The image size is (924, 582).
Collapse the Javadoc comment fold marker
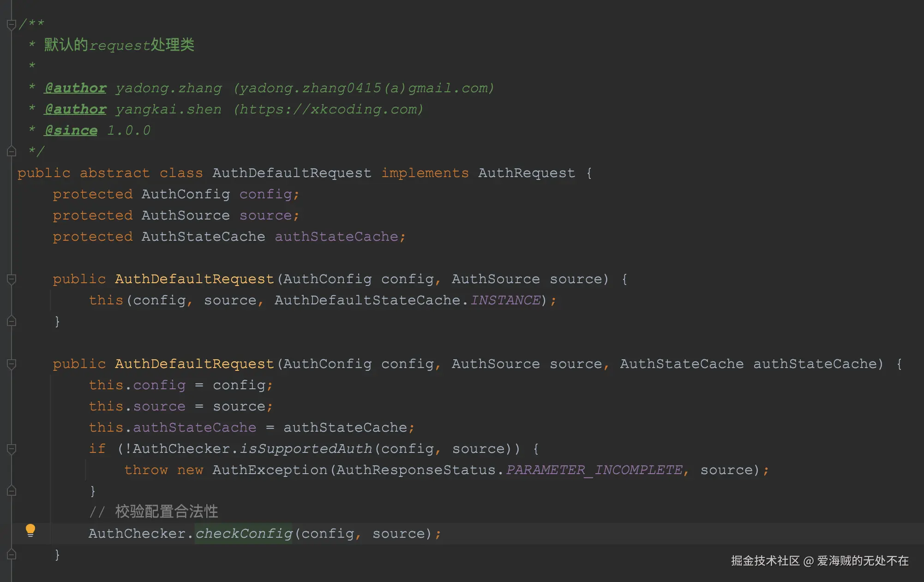pyautogui.click(x=12, y=24)
